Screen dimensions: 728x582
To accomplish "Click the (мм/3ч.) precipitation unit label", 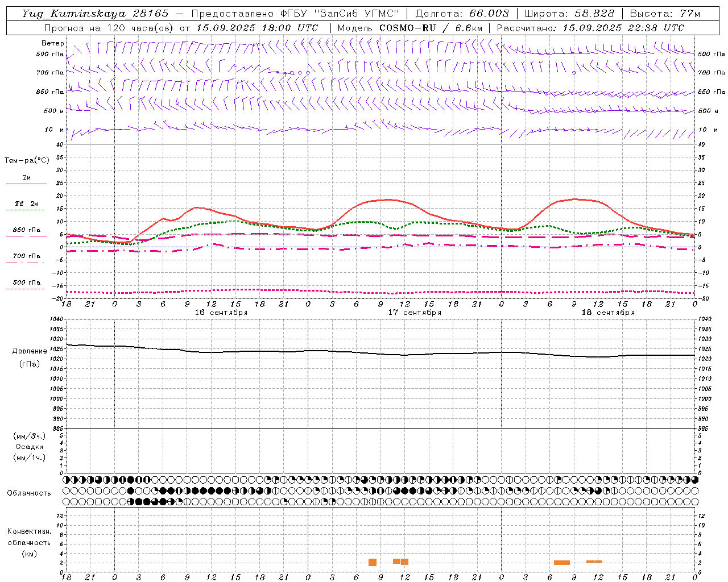I will (30, 436).
